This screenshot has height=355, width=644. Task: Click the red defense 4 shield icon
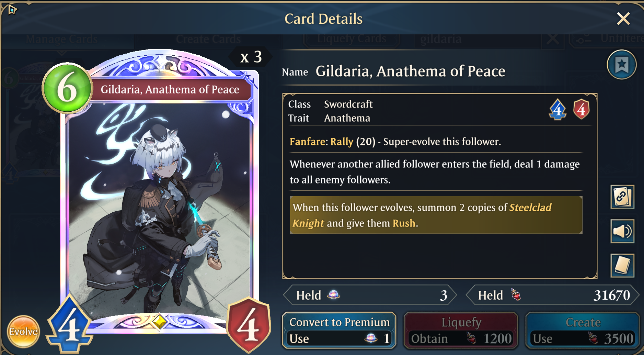point(581,110)
